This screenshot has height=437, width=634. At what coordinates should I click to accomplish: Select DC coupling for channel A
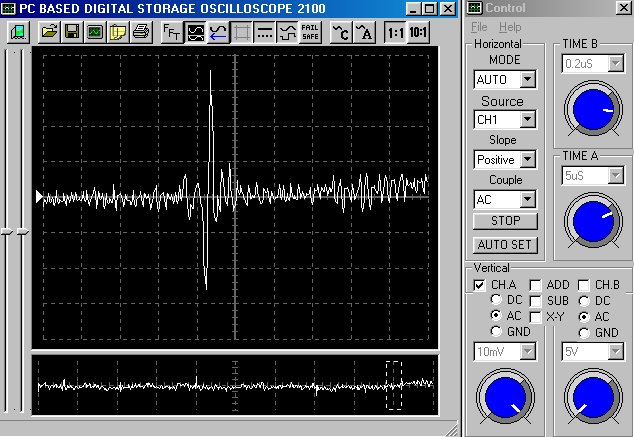497,300
